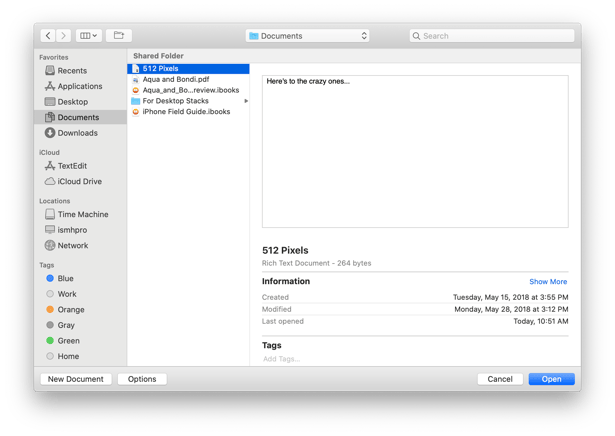Viewport: 615px width, 436px height.
Task: Open Desktop from the Favorites list
Action: 80,102
